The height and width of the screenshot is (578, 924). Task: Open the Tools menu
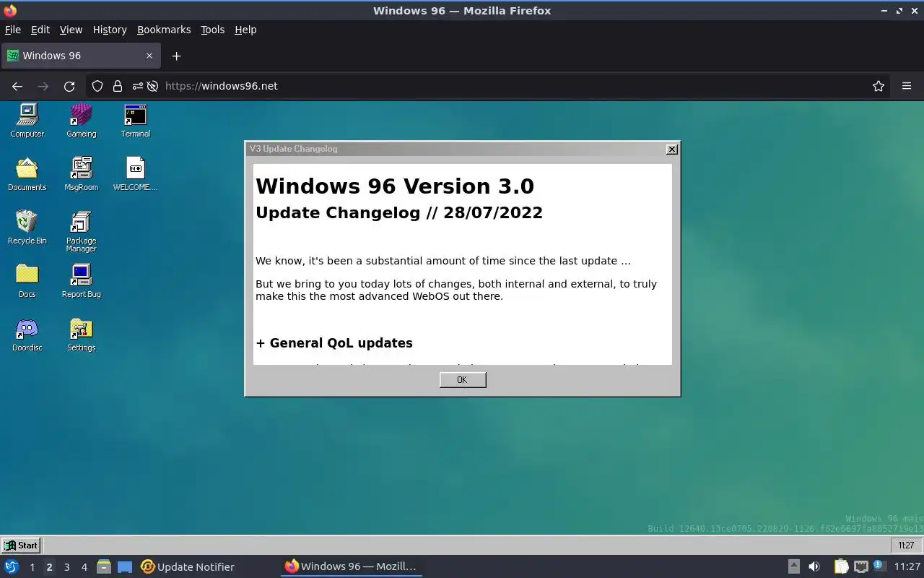click(x=212, y=30)
